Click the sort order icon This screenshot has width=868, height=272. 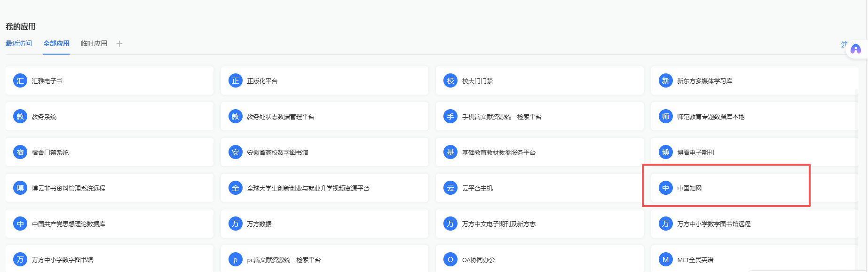tap(844, 44)
